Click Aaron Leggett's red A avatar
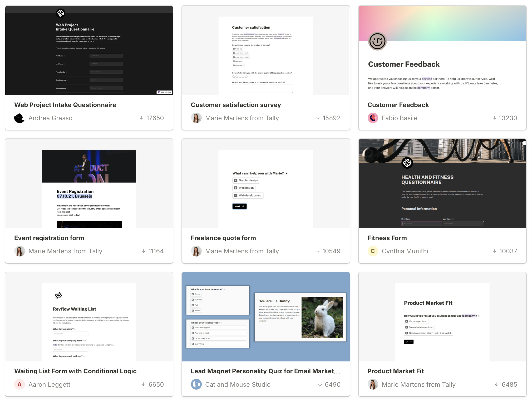The width and height of the screenshot is (532, 403). [x=19, y=385]
